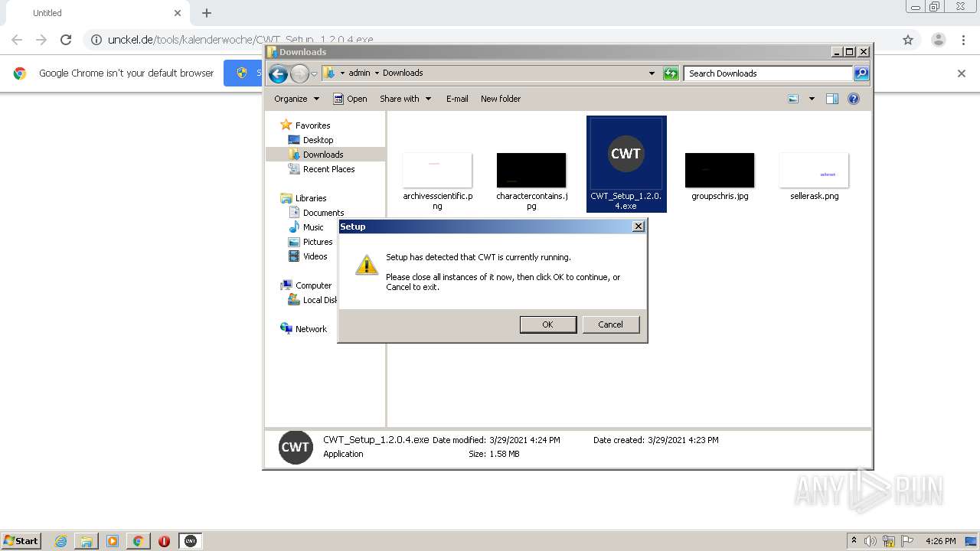Image resolution: width=980 pixels, height=551 pixels.
Task: Select CWT_Setup_1.2.0.4.exe file icon
Action: coord(626,155)
